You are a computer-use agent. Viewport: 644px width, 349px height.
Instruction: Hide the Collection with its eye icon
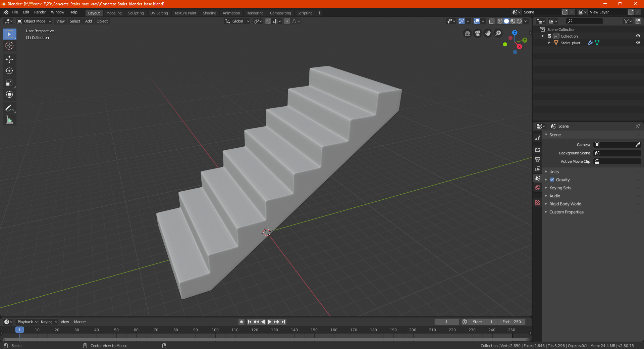coord(638,36)
